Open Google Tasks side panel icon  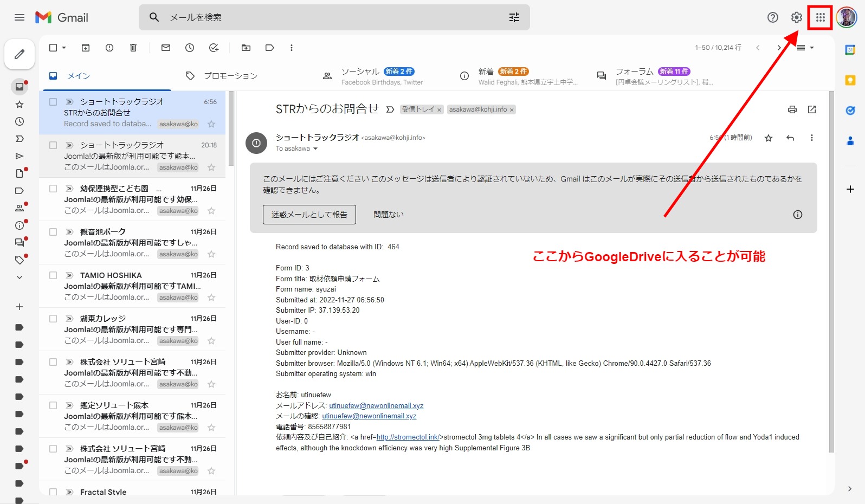pos(850,111)
